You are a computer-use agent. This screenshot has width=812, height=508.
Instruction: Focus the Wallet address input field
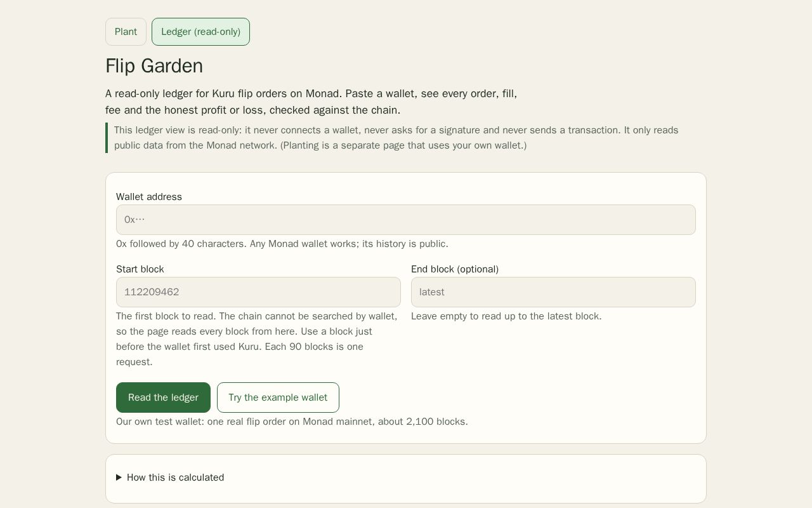click(x=406, y=220)
